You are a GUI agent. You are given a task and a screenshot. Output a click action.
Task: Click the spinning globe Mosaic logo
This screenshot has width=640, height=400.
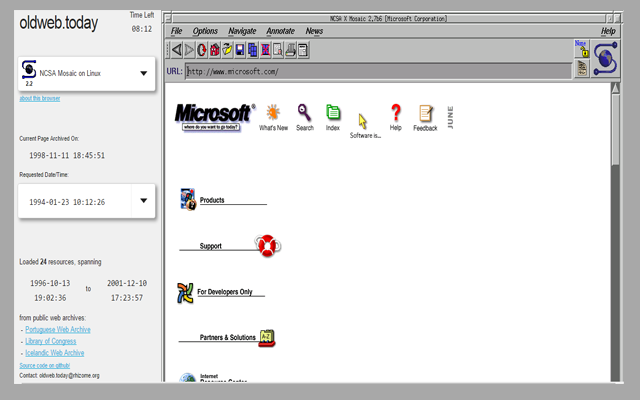click(x=606, y=58)
